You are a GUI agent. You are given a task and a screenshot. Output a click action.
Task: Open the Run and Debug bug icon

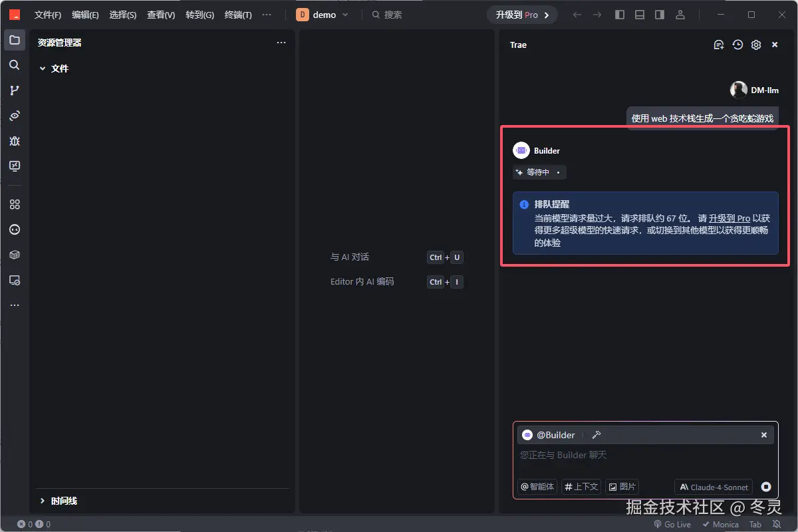point(15,140)
